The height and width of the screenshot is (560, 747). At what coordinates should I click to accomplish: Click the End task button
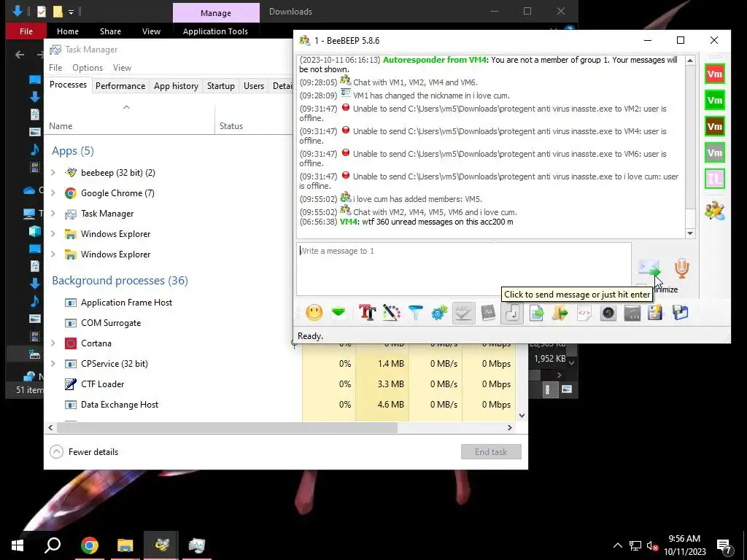pyautogui.click(x=491, y=452)
